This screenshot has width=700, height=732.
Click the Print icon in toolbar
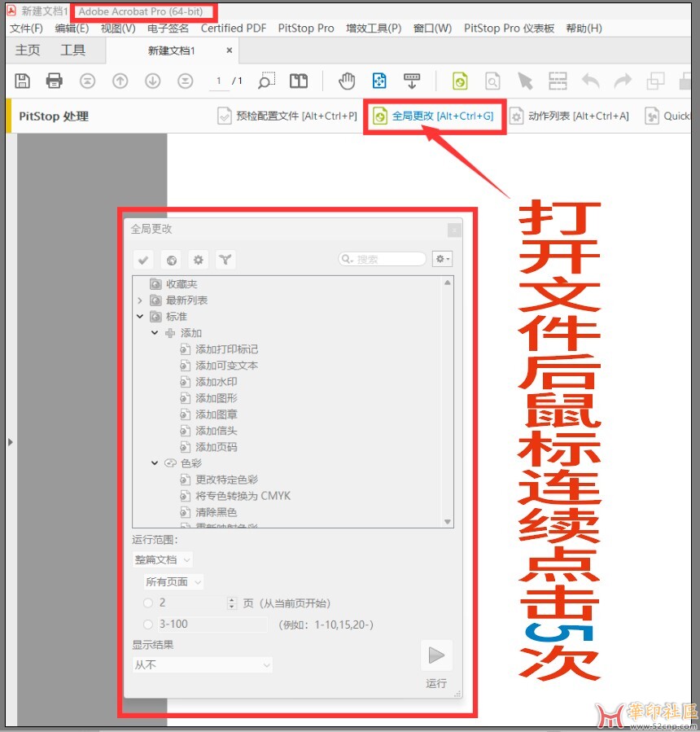pos(55,81)
